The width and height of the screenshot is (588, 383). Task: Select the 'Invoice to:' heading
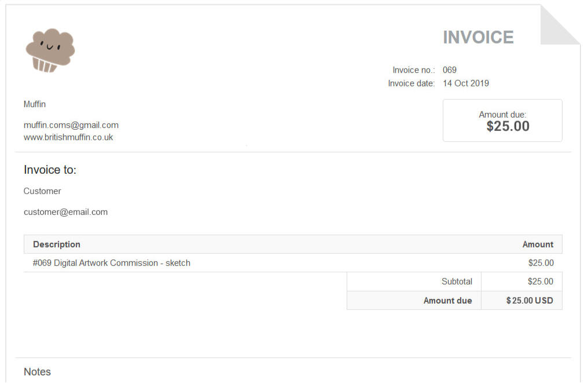(50, 170)
